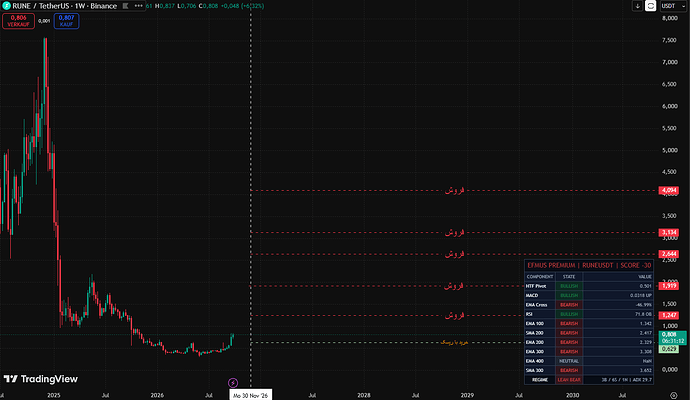Click the 2028 label on time axis
Image resolution: width=690 pixels, height=400 pixels.
click(x=364, y=395)
